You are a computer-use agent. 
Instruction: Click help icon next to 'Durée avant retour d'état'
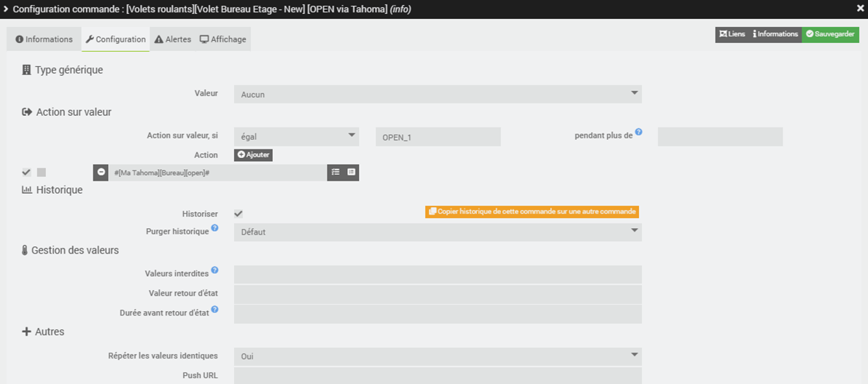tap(214, 309)
